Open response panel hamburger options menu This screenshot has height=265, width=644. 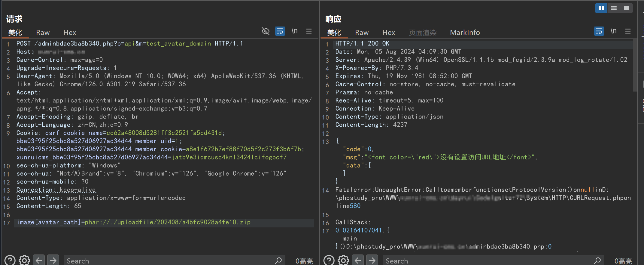(628, 31)
